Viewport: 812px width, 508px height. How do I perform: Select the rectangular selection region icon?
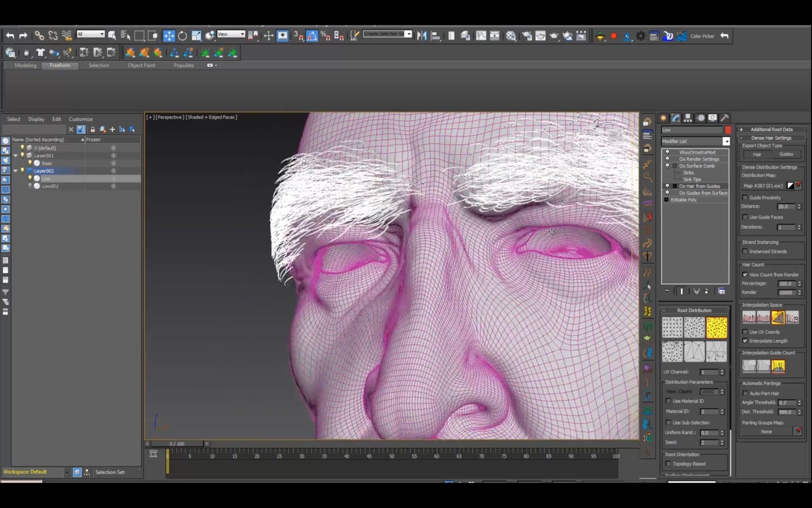click(139, 36)
